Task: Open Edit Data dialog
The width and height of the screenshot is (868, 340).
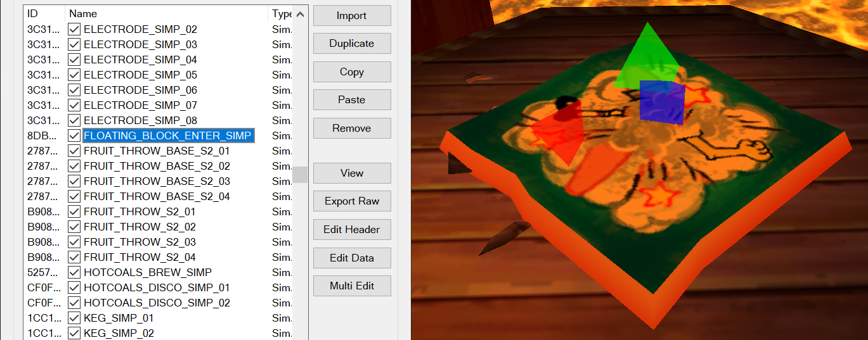Action: tap(352, 258)
